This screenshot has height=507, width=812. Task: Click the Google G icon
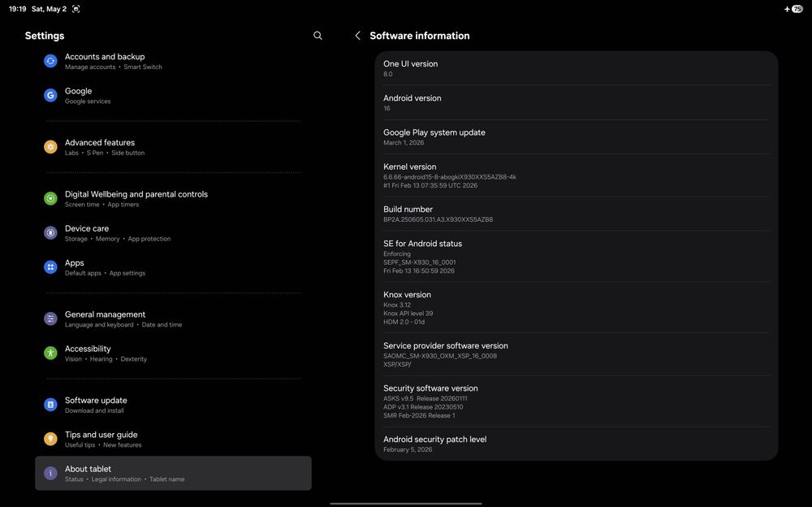coord(50,95)
